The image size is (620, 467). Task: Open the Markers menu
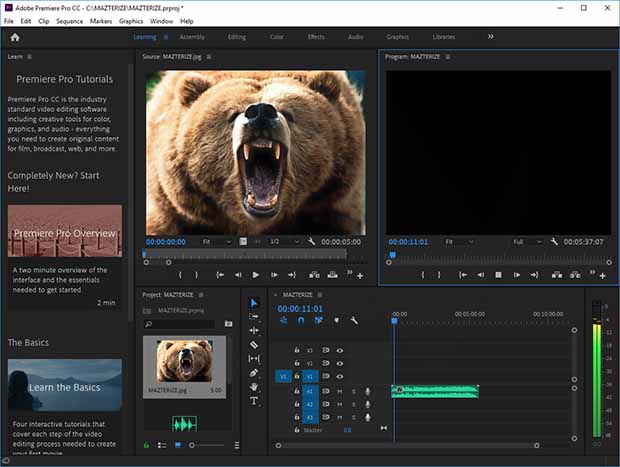[x=101, y=21]
